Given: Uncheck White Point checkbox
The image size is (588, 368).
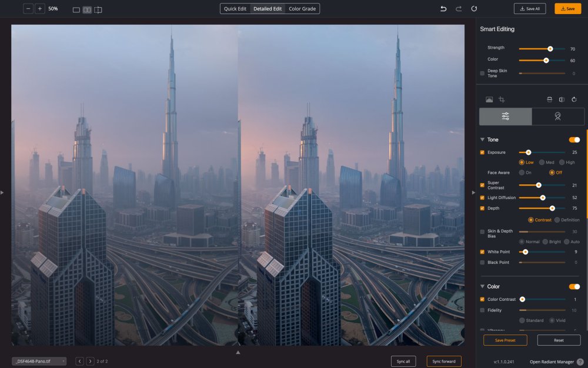Looking at the screenshot, I should [482, 252].
